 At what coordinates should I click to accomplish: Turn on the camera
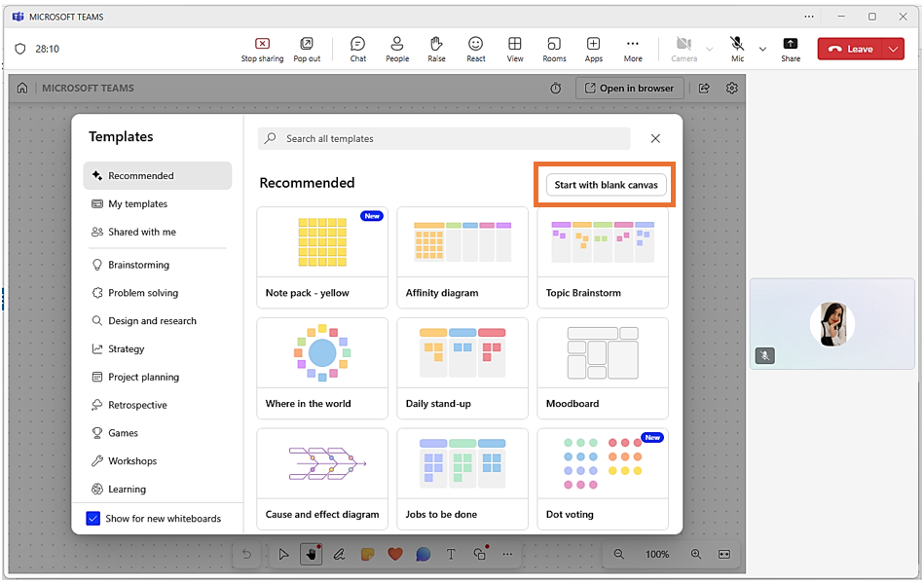[684, 48]
